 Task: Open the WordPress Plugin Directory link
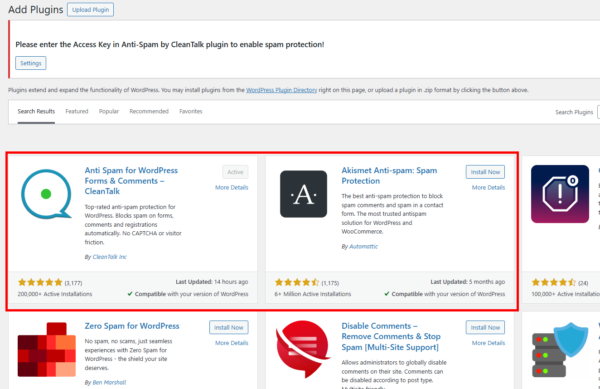282,90
